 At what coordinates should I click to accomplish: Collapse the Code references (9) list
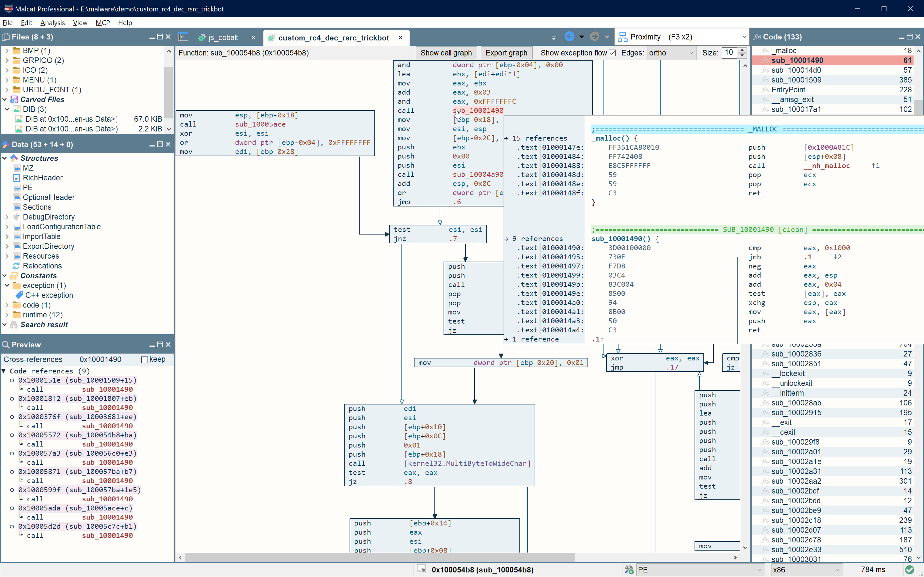click(4, 371)
